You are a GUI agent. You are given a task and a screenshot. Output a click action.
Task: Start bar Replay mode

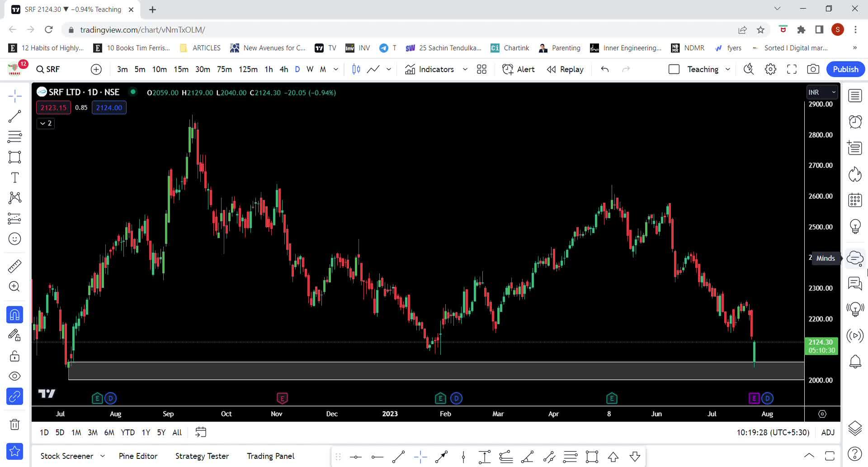click(565, 69)
